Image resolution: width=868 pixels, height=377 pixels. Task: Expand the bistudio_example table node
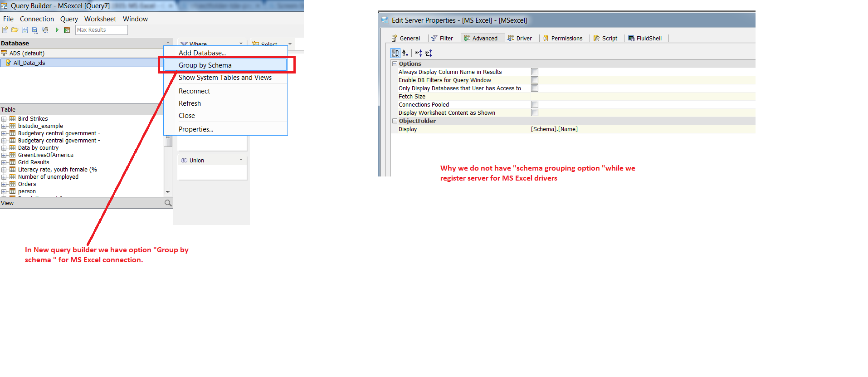pos(4,126)
